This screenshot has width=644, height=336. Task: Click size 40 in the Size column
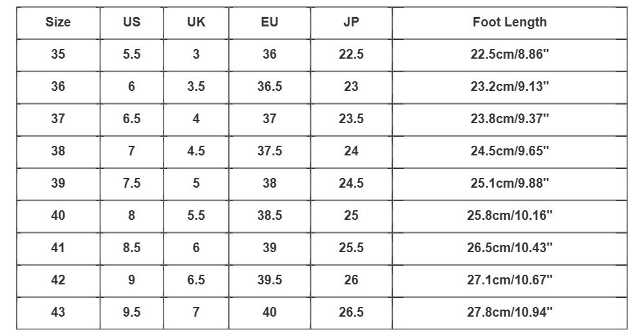[x=58, y=216]
